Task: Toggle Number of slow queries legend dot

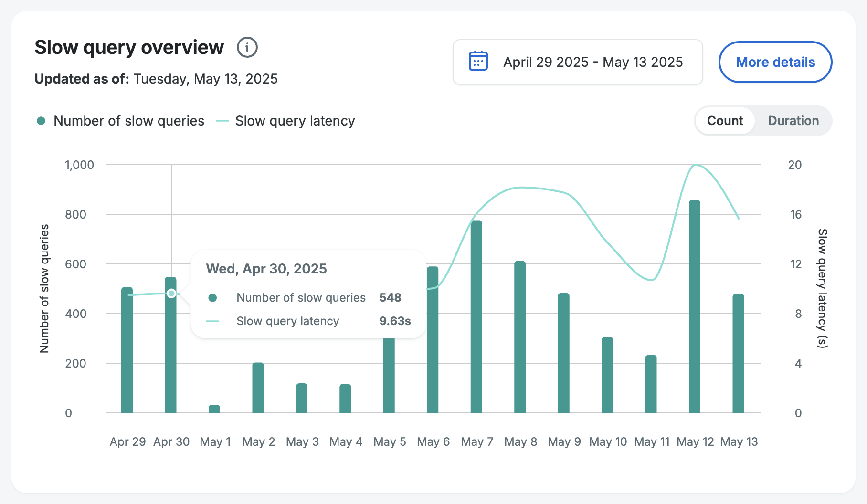Action: pyautogui.click(x=41, y=121)
